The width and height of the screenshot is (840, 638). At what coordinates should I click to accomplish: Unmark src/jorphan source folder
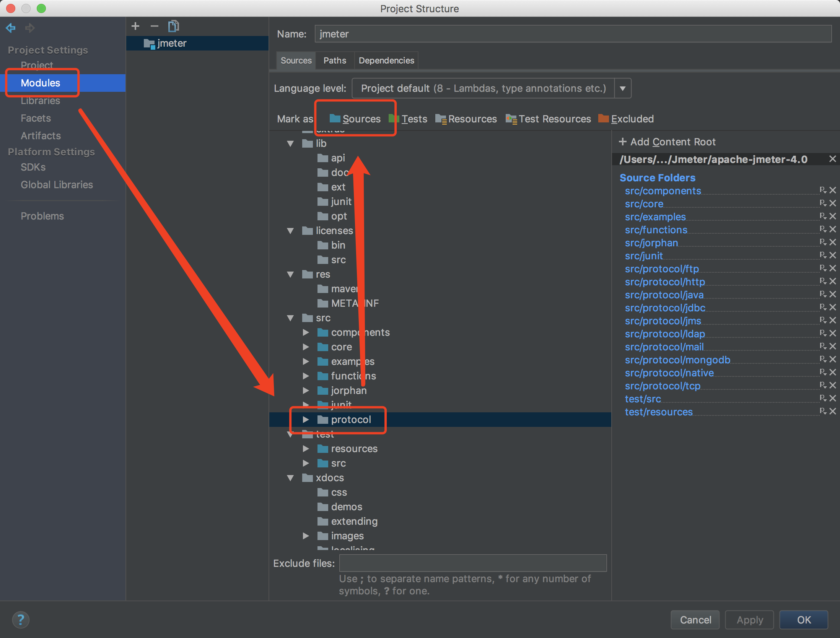(833, 242)
